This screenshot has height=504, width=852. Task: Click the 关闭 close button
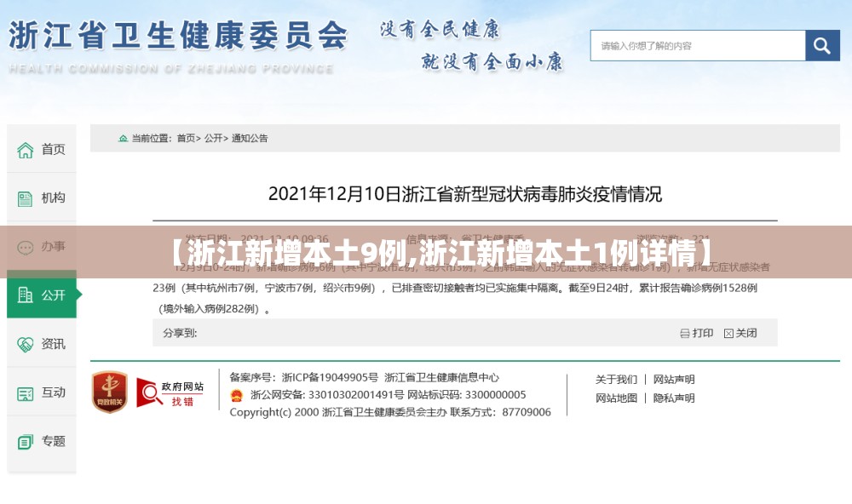click(740, 333)
